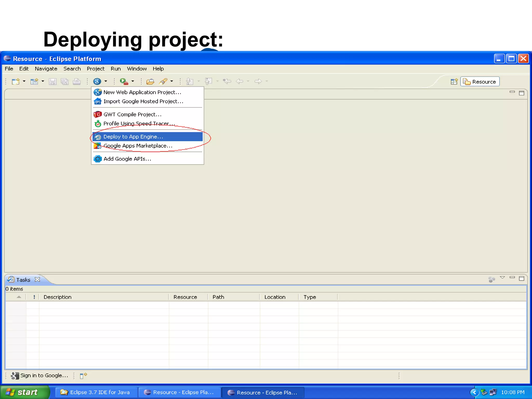
Task: Sort tasks by Location column
Action: coord(279,297)
